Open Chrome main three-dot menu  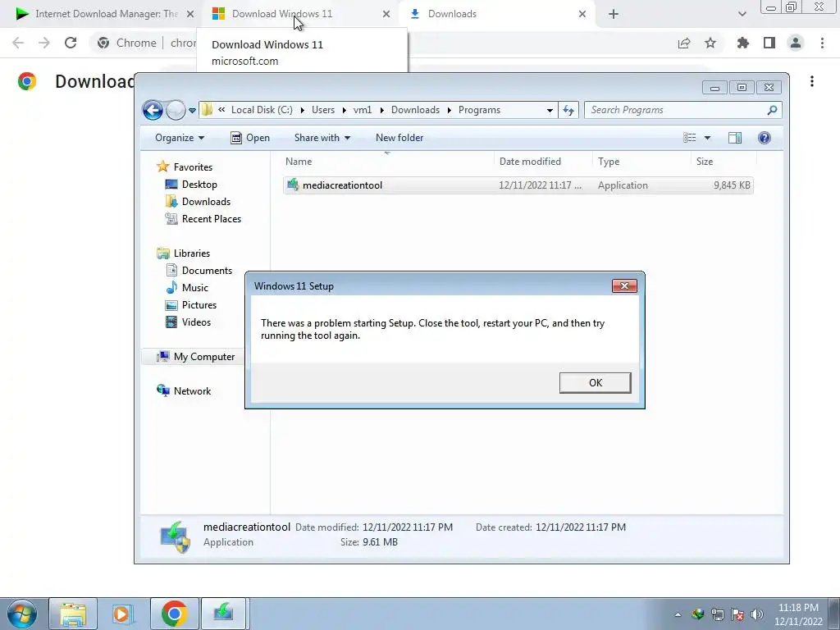[x=822, y=43]
